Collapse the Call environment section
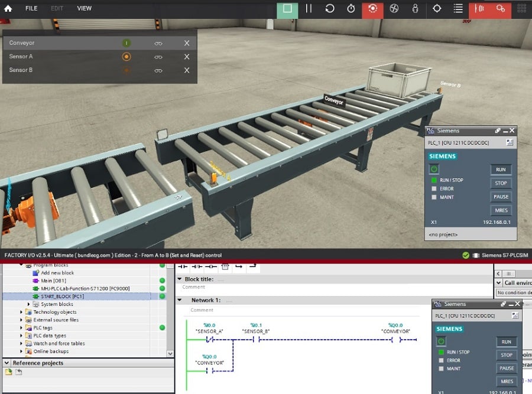Screen dimensions: 532x394 [x=498, y=282]
